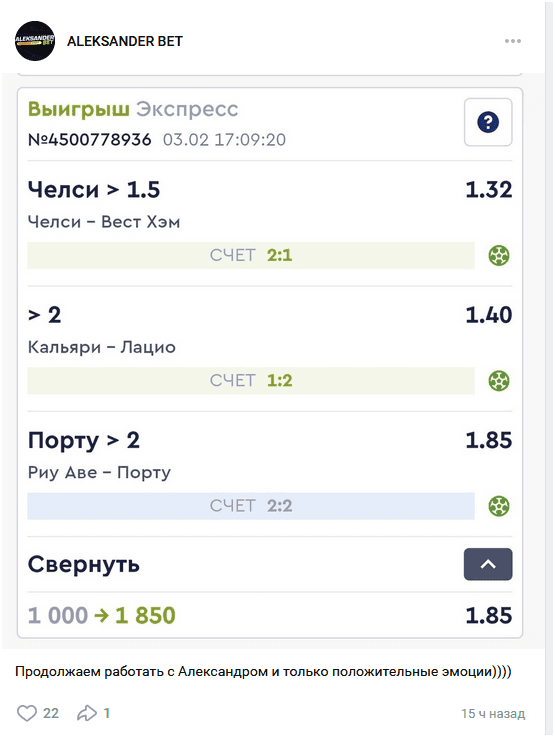This screenshot has width=555, height=737.
Task: Click the Челси > 1.5 bet title
Action: [x=94, y=190]
